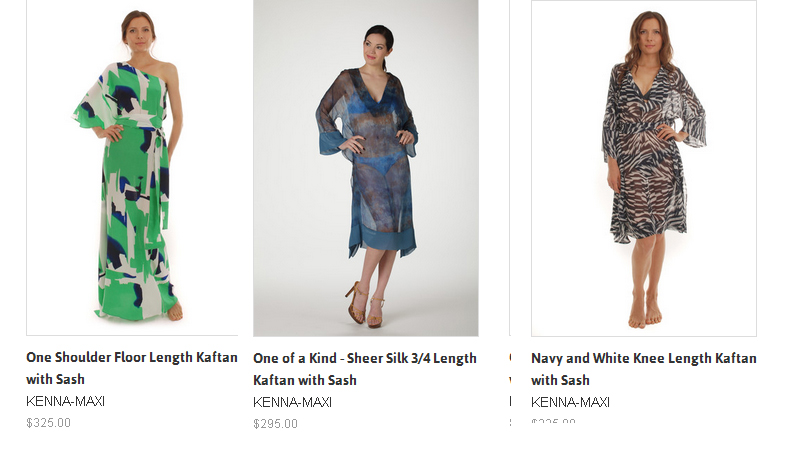Click the $325.00 price
The height and width of the screenshot is (452, 788).
point(48,423)
